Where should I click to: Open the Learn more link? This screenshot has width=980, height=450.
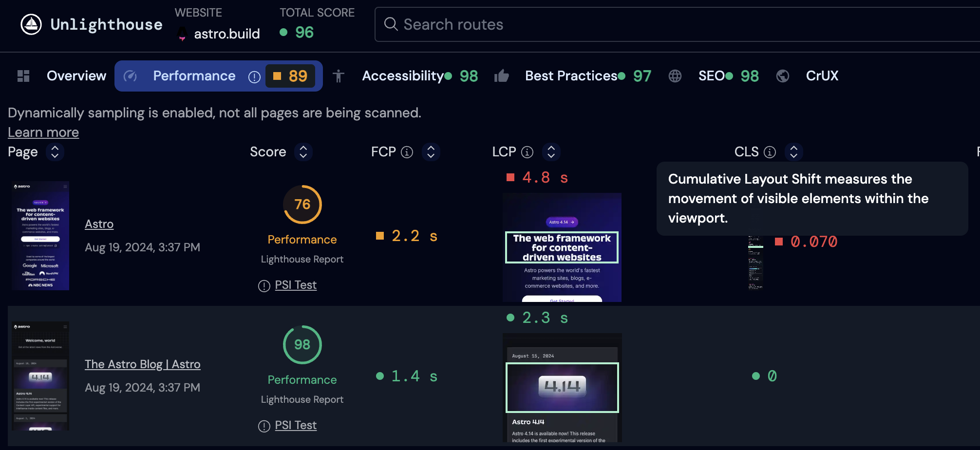(x=43, y=132)
